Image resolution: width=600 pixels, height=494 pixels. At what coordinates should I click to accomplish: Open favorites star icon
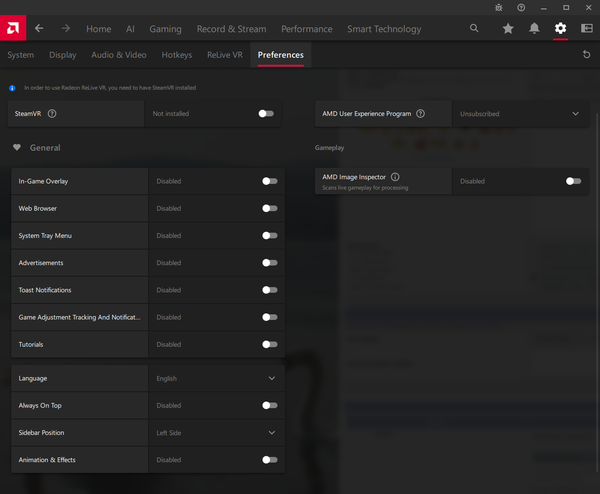[508, 28]
